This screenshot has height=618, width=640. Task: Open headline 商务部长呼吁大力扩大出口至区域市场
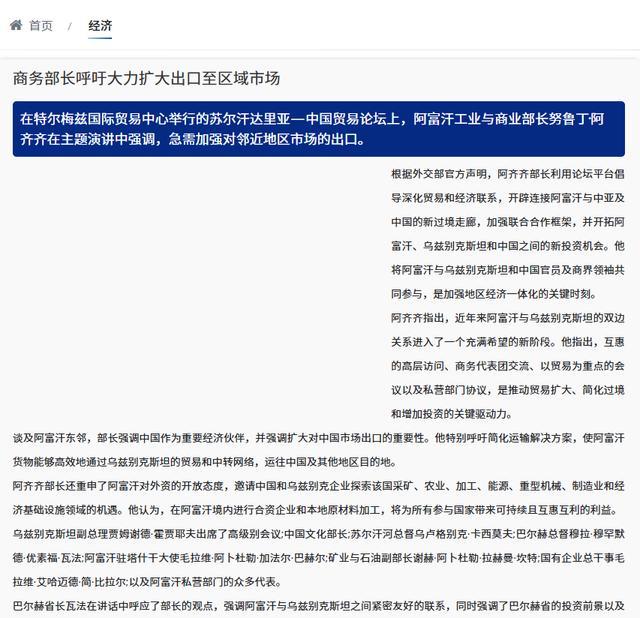pos(147,78)
